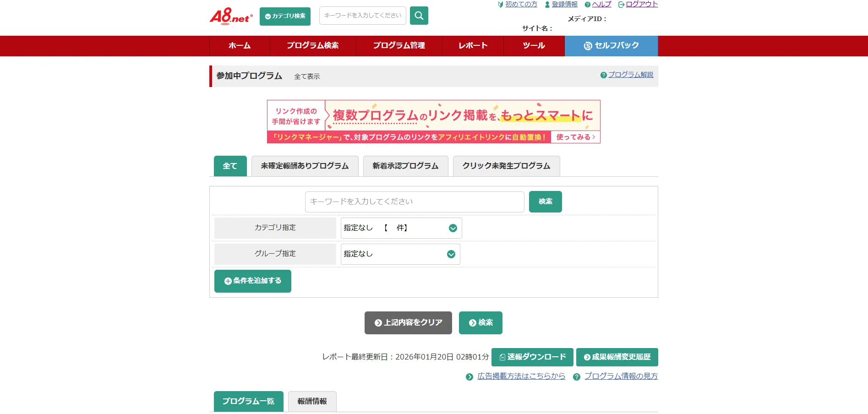Go to the ホーム menu item
Image resolution: width=868 pixels, height=414 pixels.
[x=240, y=46]
